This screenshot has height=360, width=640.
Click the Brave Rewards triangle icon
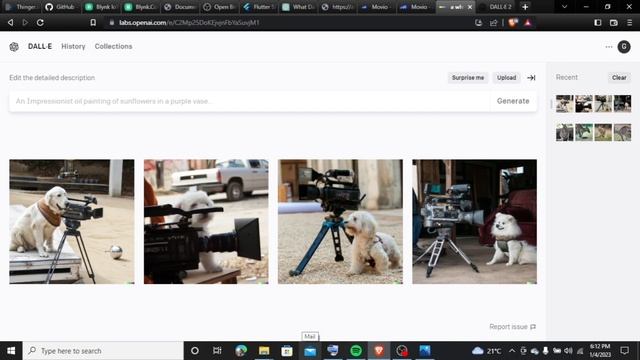(528, 22)
